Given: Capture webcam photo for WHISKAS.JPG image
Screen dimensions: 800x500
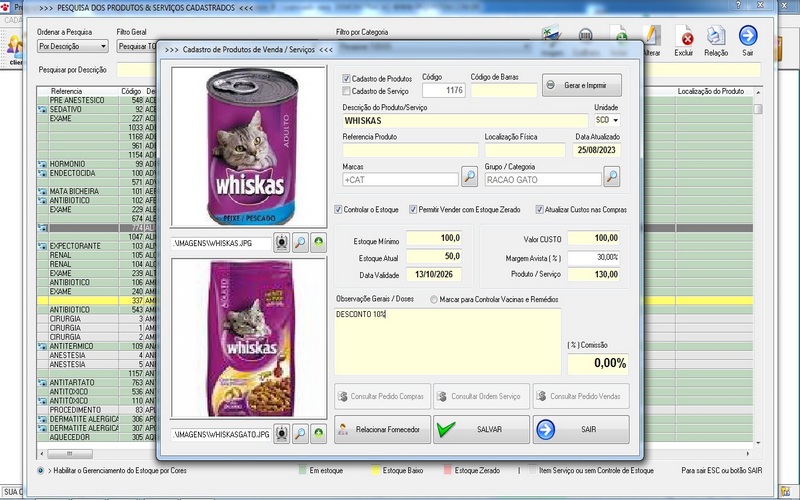Looking at the screenshot, I should pyautogui.click(x=282, y=243).
